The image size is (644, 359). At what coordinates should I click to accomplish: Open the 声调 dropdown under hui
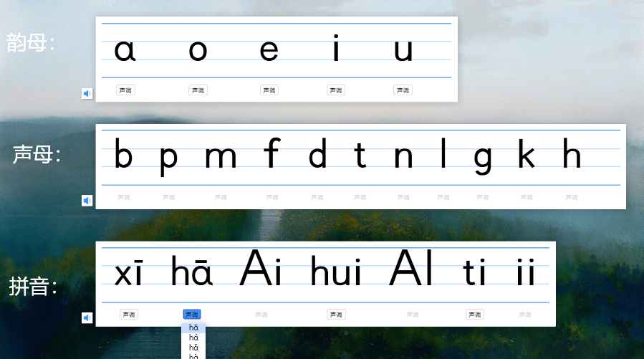[x=336, y=315]
